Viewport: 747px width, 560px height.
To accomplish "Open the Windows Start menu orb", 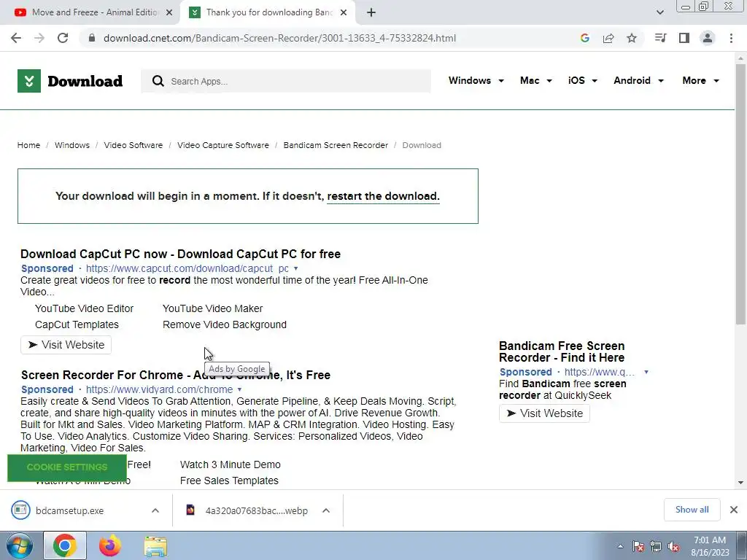I will pyautogui.click(x=19, y=545).
